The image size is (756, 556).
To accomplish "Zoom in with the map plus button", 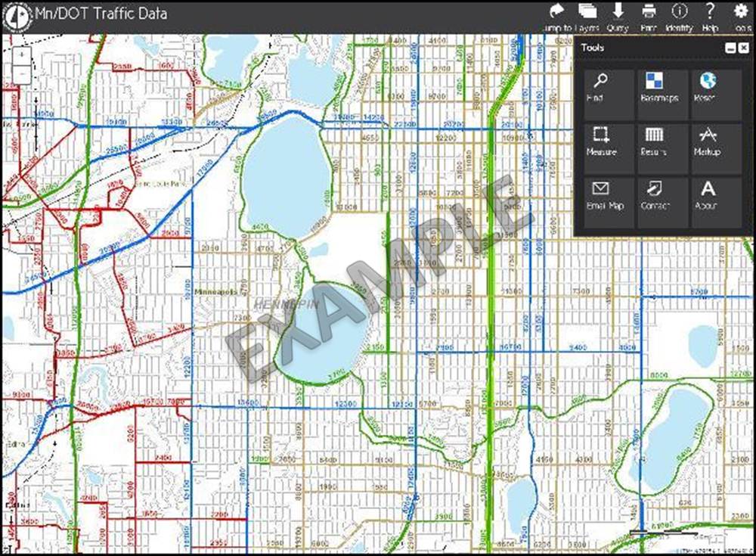I will 22,55.
